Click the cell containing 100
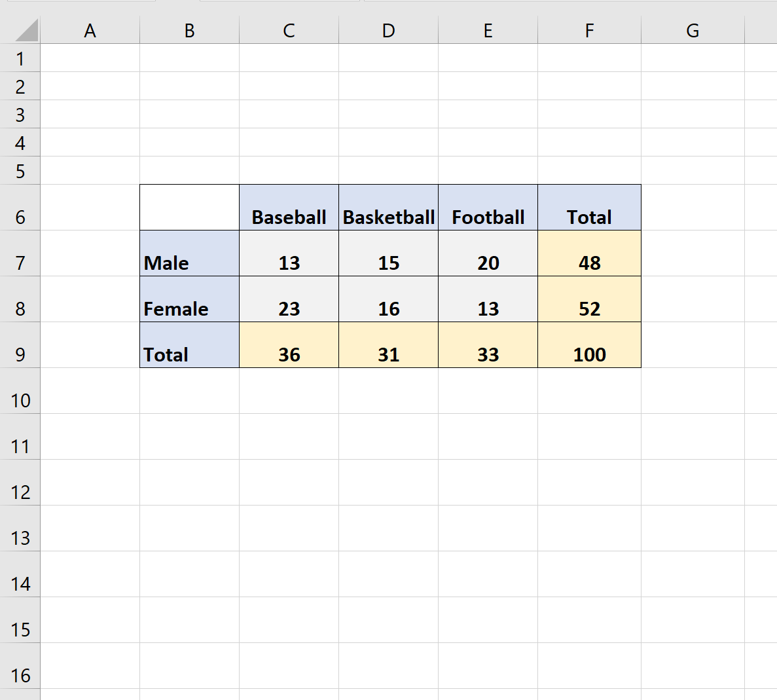777x700 pixels. coord(588,354)
